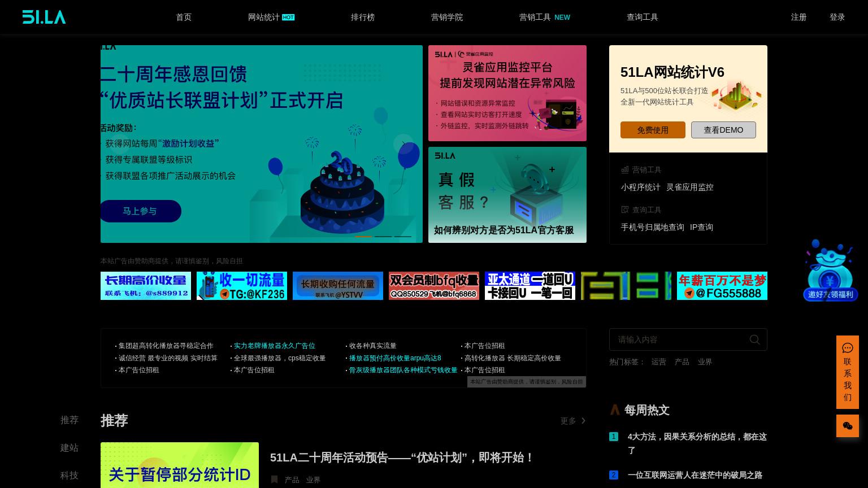This screenshot has height=488, width=868.
Task: Open 排行榜 in navigation
Action: pyautogui.click(x=363, y=17)
